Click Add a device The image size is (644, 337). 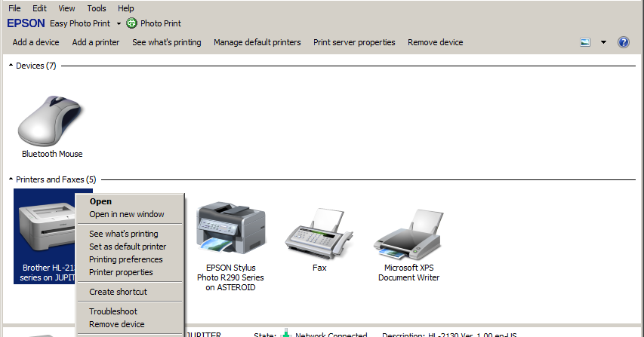35,42
